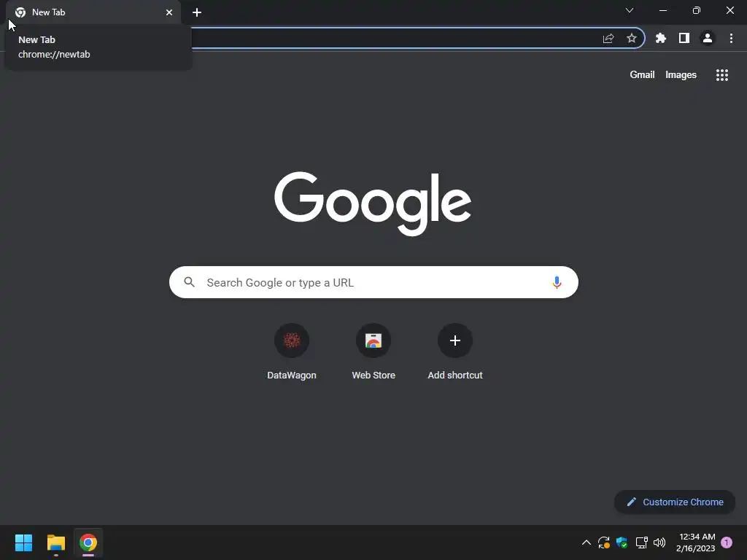This screenshot has width=747, height=560.
Task: Open the clock showing 12:34 AM
Action: point(695,542)
